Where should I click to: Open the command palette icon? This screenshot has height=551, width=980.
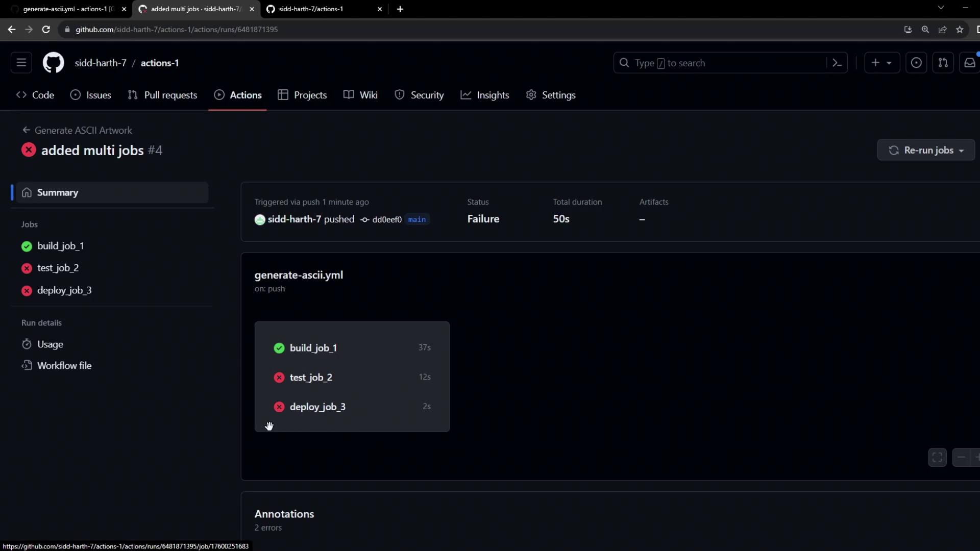[837, 63]
